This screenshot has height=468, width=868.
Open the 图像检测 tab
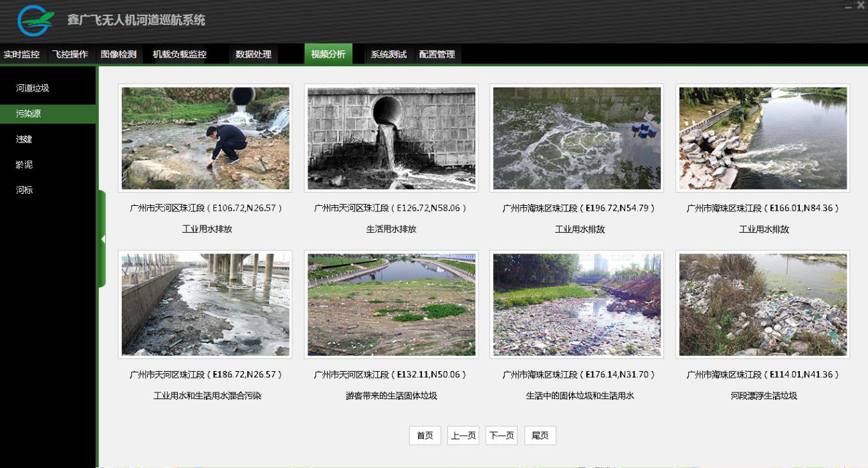click(118, 55)
